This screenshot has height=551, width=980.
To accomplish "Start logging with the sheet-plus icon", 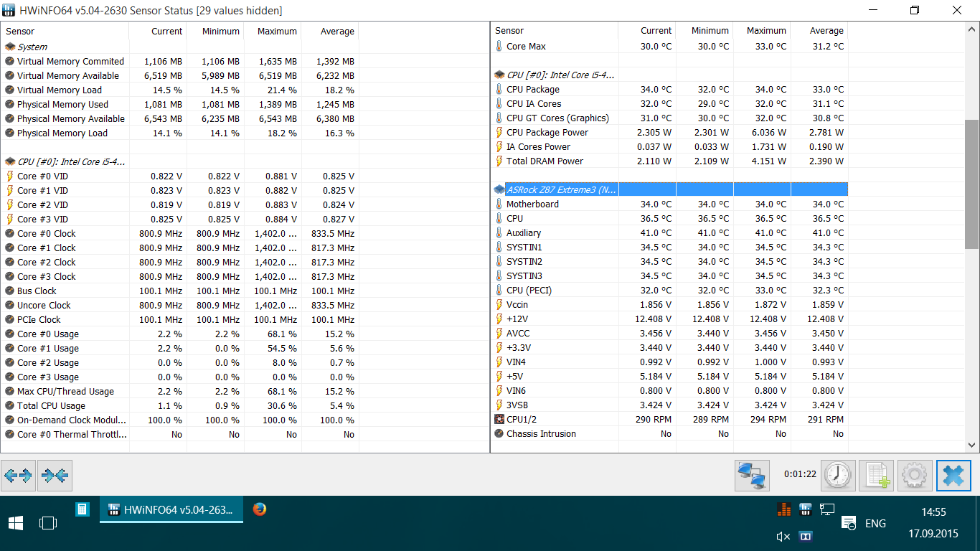I will pos(876,475).
